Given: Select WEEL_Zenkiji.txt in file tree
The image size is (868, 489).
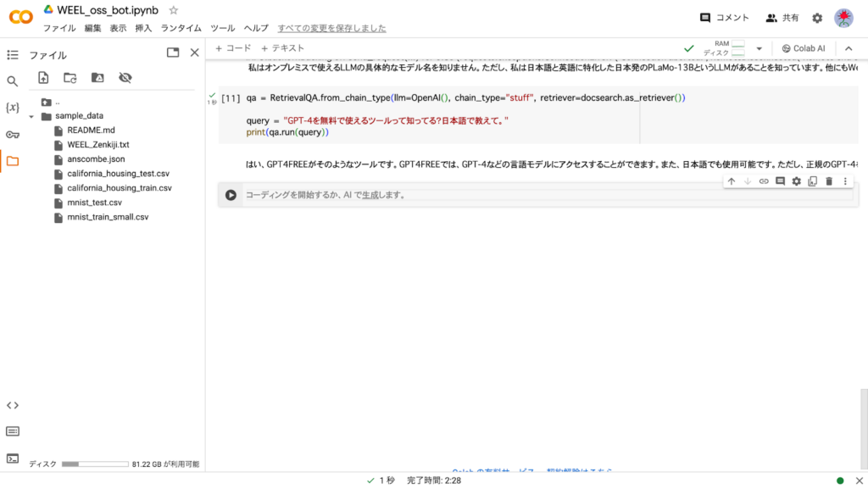Looking at the screenshot, I should [x=97, y=145].
